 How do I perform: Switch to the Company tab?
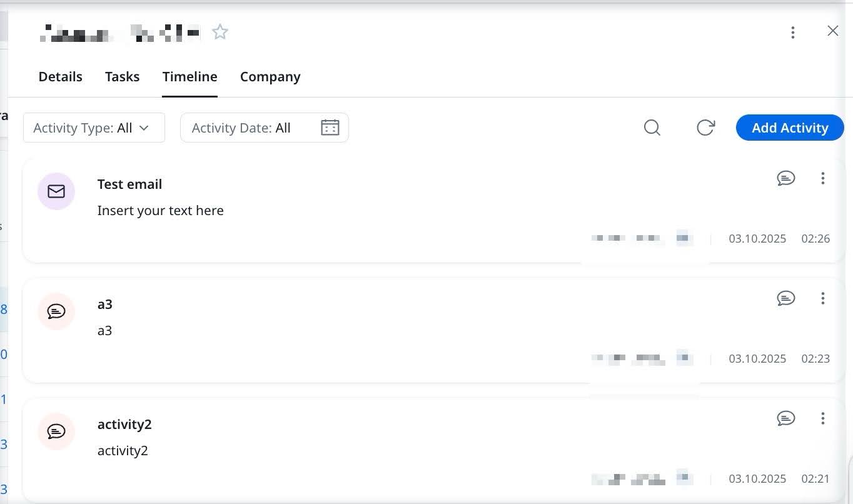pyautogui.click(x=270, y=76)
